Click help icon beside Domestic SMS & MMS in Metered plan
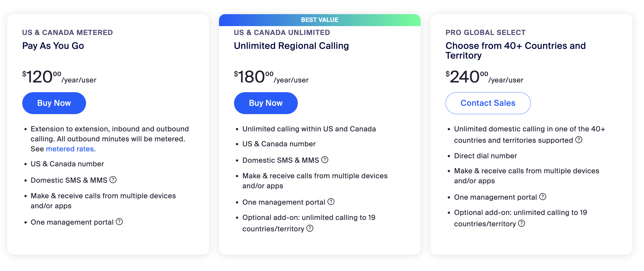The image size is (644, 271). (113, 180)
